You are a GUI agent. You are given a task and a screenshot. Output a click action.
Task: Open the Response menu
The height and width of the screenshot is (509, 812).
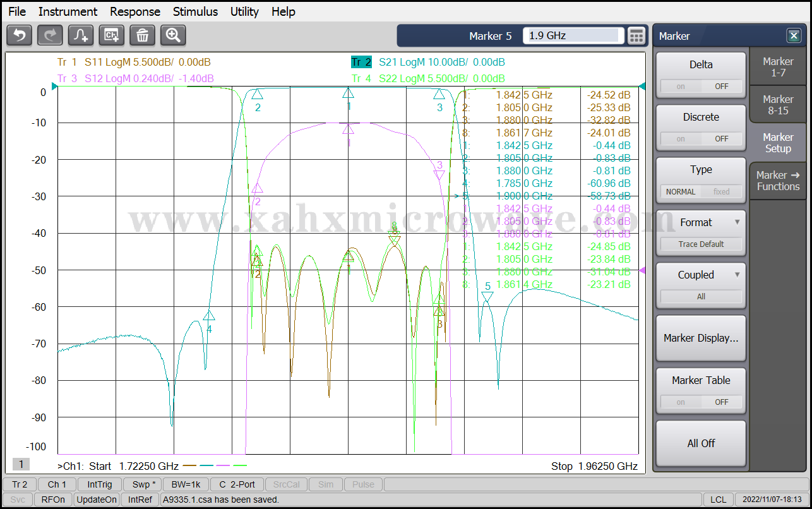(x=135, y=11)
